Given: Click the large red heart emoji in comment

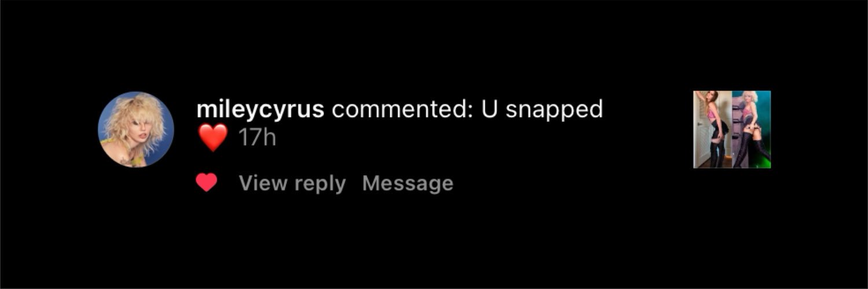Looking at the screenshot, I should (212, 139).
